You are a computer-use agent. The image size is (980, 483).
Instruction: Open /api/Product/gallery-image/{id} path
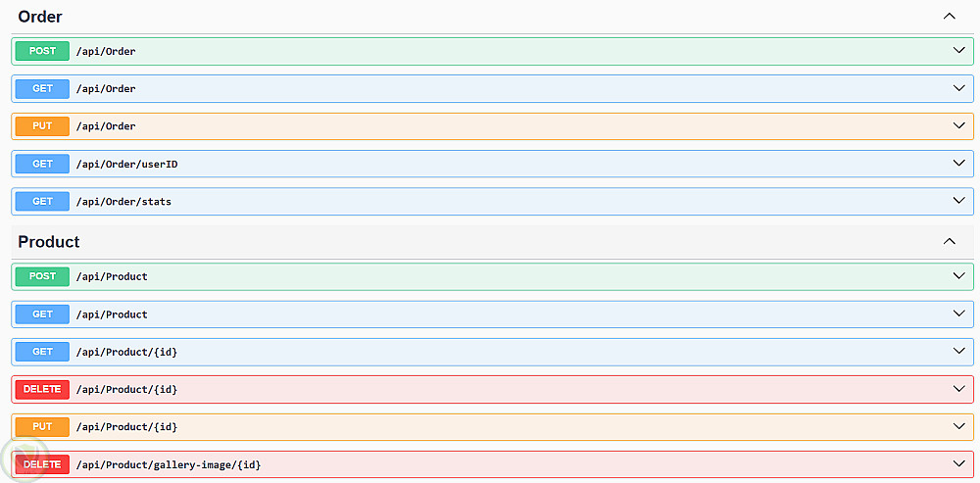coord(169,464)
